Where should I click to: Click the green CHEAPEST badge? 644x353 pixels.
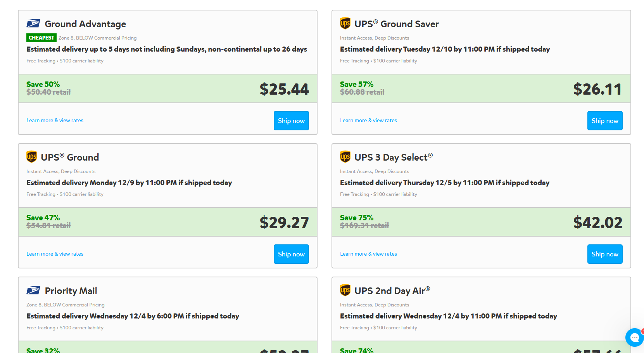41,38
